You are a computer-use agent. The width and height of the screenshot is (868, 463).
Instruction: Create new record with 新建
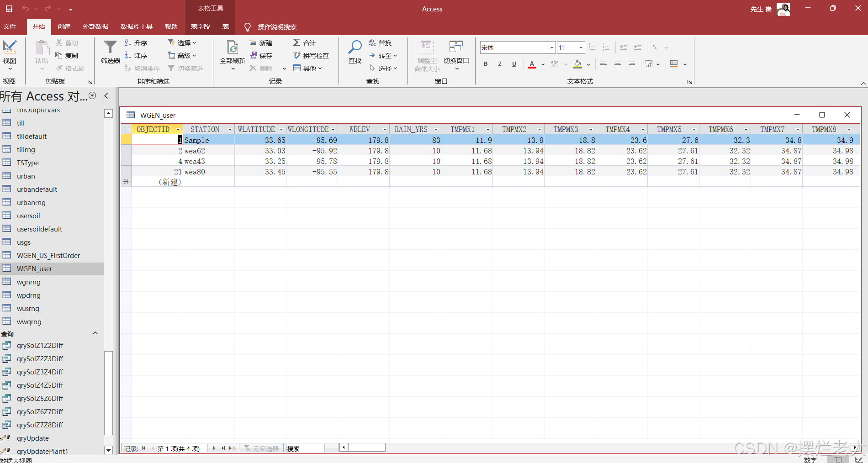tap(261, 43)
